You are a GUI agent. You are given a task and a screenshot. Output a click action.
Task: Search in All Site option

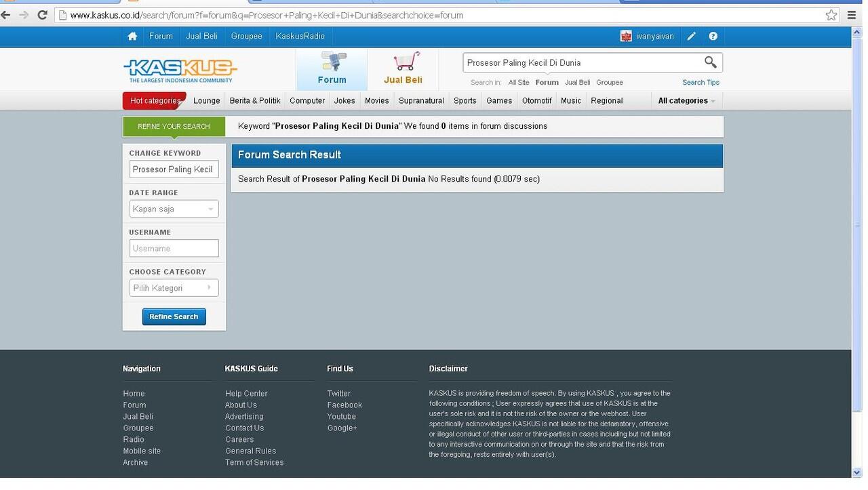[519, 83]
